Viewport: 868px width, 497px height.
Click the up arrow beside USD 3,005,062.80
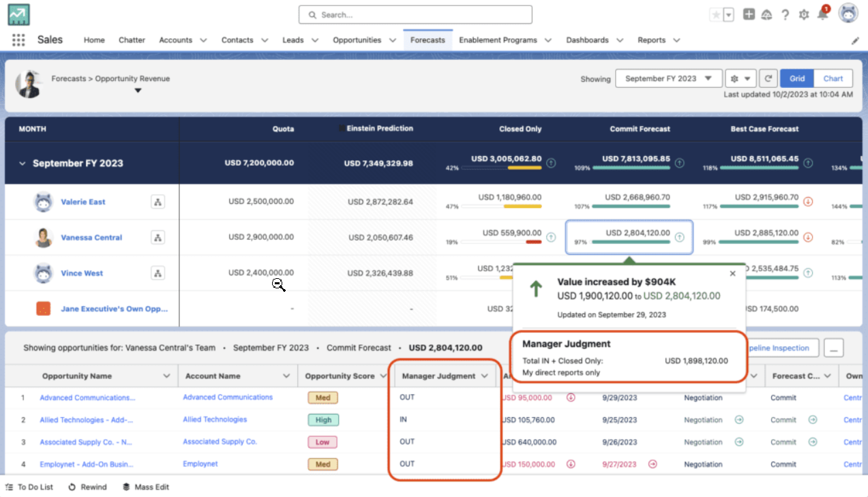click(x=551, y=164)
